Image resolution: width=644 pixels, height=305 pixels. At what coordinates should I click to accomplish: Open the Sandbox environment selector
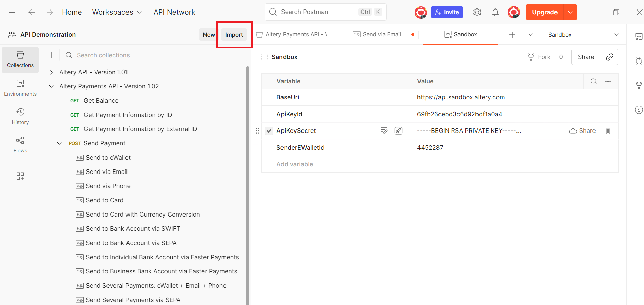583,35
